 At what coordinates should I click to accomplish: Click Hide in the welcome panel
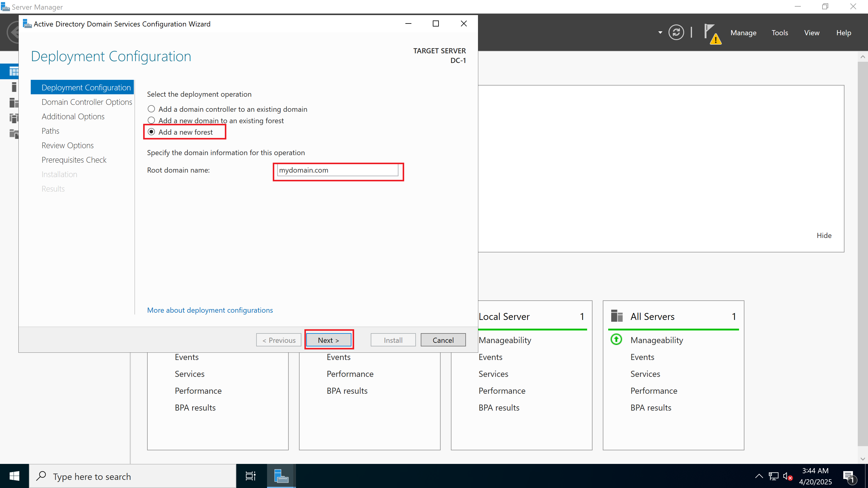point(824,235)
